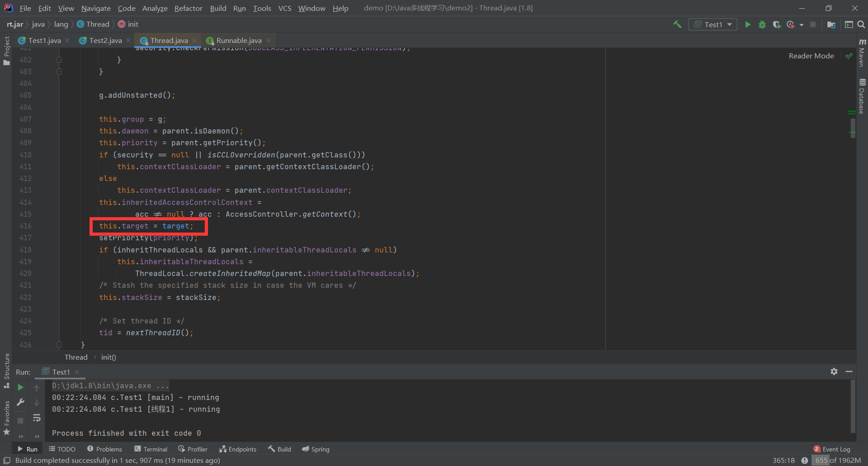Expand more console actions chevron
The width and height of the screenshot is (868, 466).
[x=37, y=437]
